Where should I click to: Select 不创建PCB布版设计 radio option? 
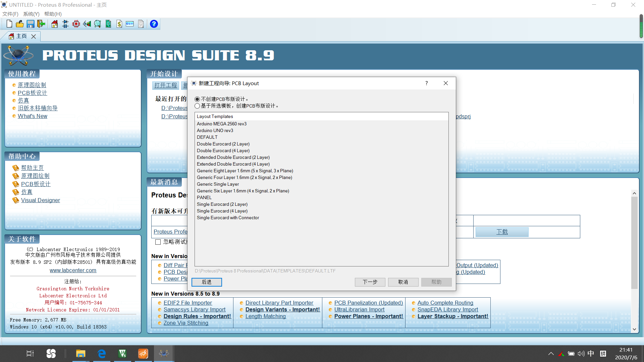pos(197,99)
